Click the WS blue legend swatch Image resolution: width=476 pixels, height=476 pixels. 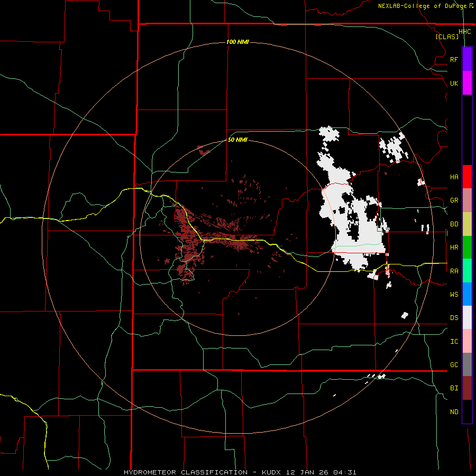tap(467, 294)
